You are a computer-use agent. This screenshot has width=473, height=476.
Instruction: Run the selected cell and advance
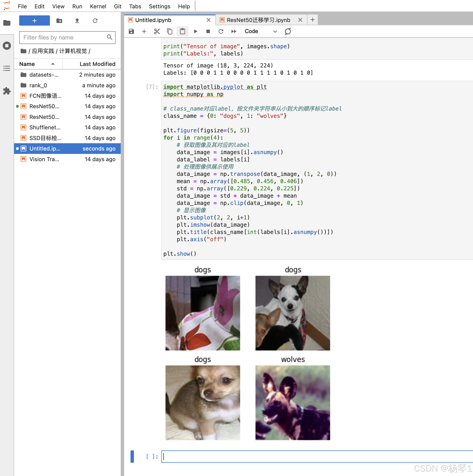click(195, 31)
